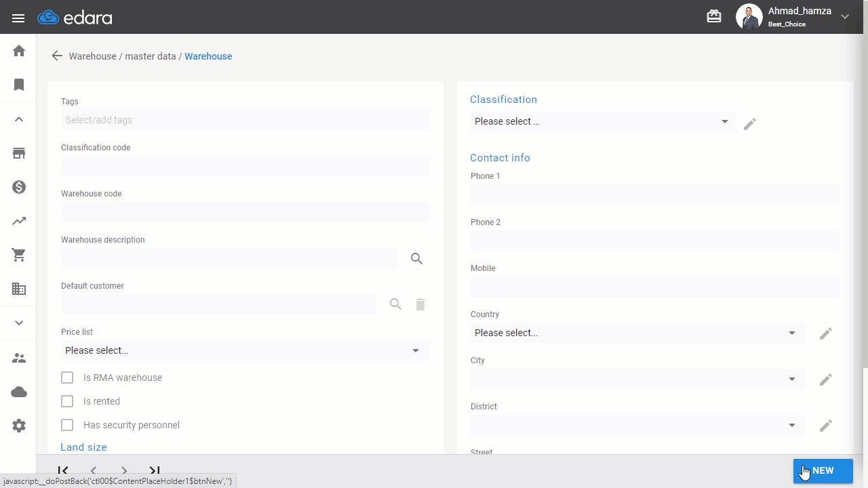The height and width of the screenshot is (488, 868).
Task: Open the City dropdown
Action: click(637, 379)
